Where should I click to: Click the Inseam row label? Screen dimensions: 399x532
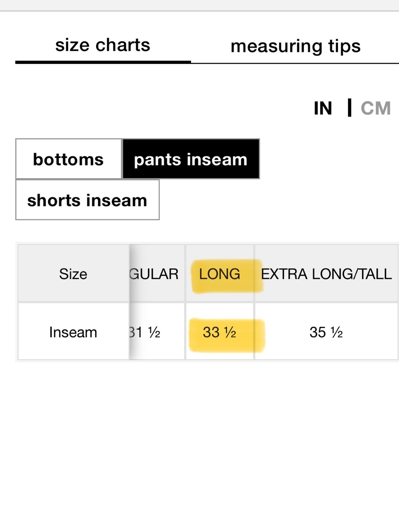(73, 332)
